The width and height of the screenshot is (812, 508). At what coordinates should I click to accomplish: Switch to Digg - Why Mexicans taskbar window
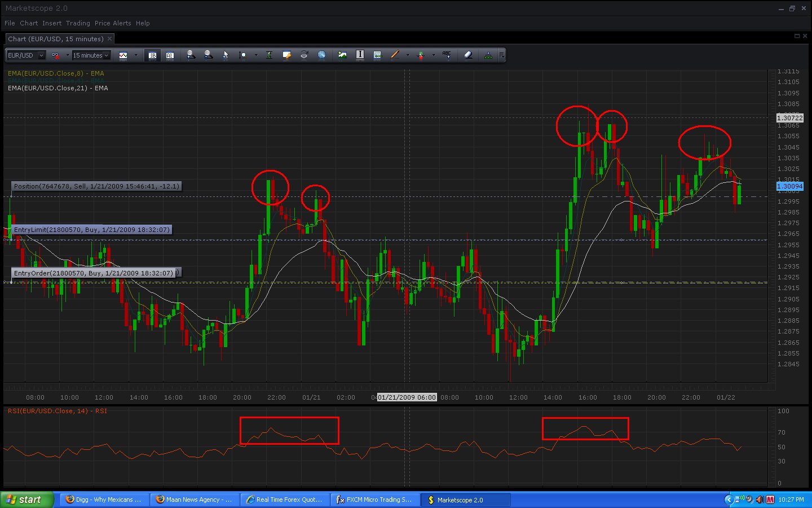pos(104,500)
